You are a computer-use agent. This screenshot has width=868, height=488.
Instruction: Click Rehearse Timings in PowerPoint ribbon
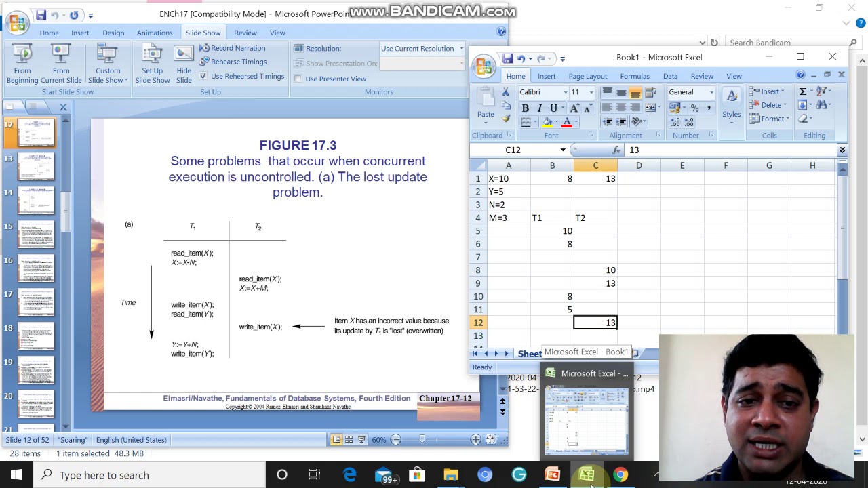click(x=233, y=62)
